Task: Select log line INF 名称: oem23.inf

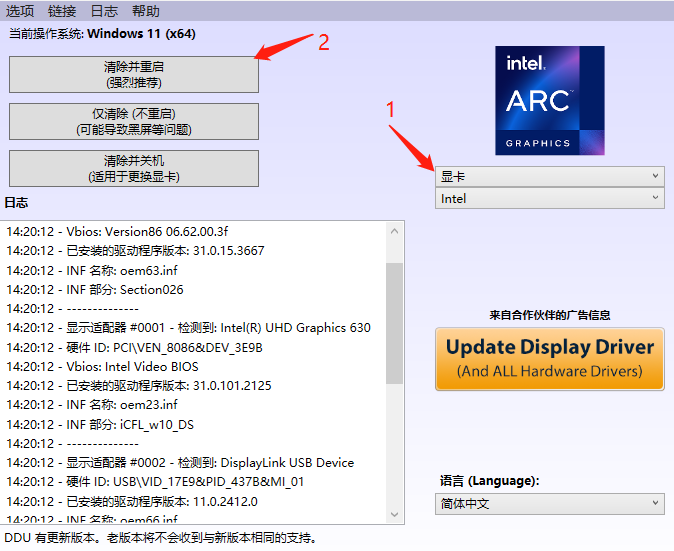Action: tap(92, 405)
